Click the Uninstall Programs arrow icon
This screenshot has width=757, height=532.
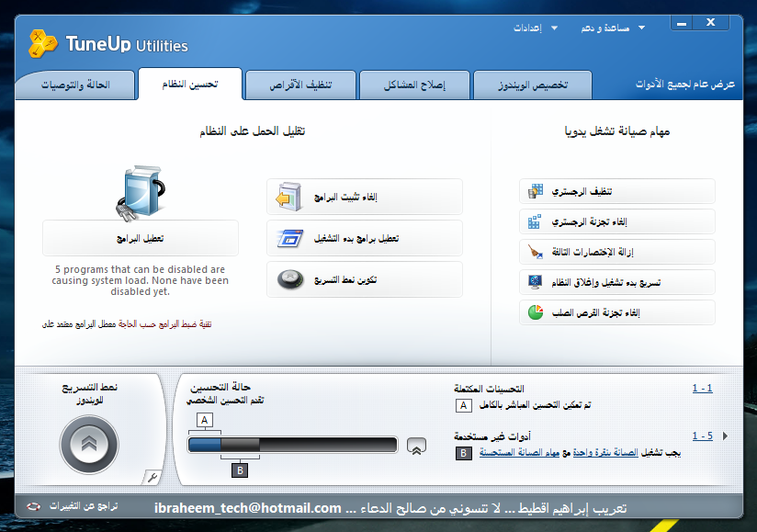pyautogui.click(x=289, y=197)
